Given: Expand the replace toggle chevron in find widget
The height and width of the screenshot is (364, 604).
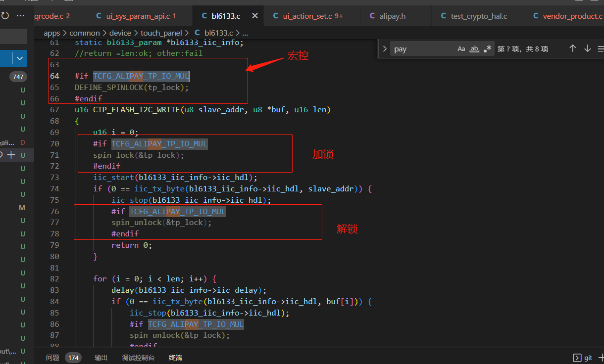Looking at the screenshot, I should [385, 49].
